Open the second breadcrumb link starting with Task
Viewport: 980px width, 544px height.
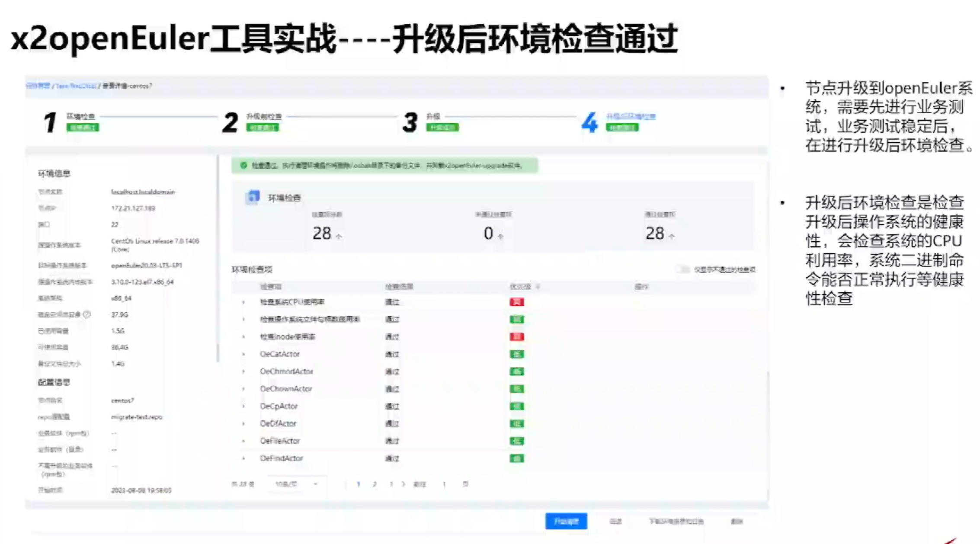click(x=76, y=86)
